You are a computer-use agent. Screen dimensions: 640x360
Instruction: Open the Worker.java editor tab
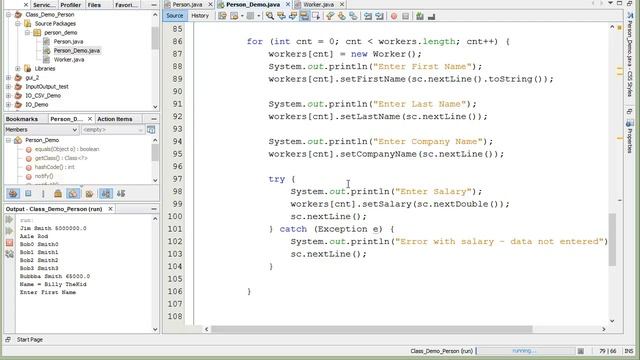coord(318,4)
